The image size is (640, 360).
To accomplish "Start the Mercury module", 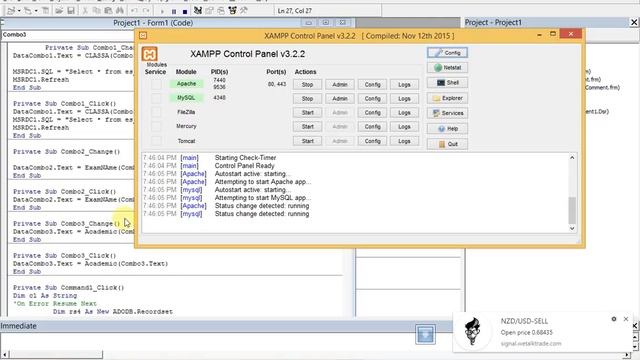I will click(307, 127).
